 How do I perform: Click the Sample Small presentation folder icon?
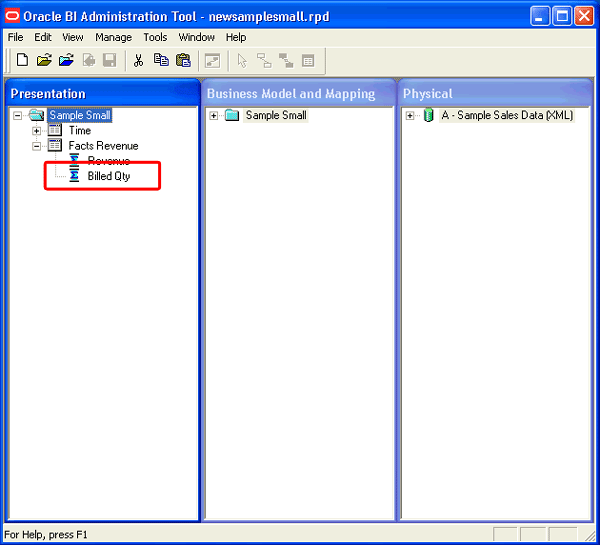(x=37, y=115)
